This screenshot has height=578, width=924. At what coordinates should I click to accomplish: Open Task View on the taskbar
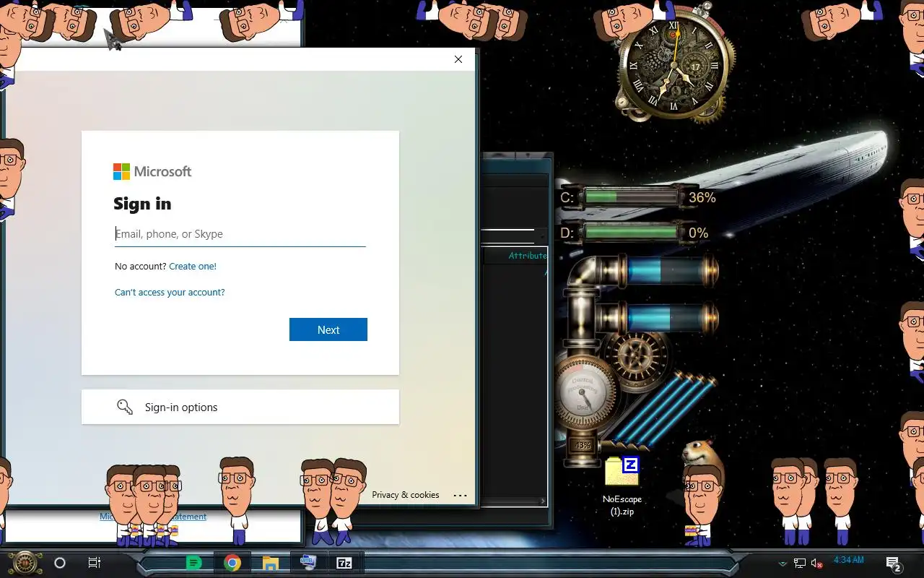tap(94, 563)
